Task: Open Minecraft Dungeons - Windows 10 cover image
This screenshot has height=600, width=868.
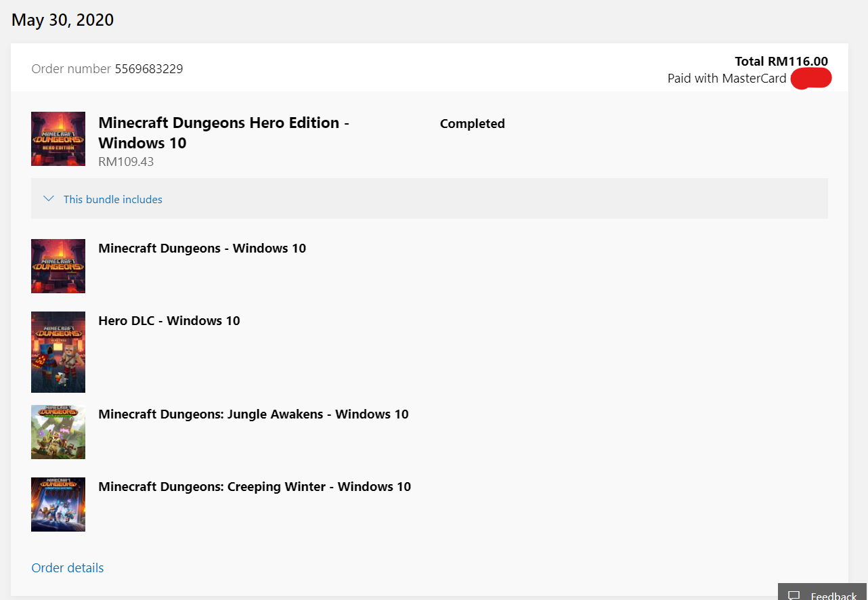Action: click(58, 266)
